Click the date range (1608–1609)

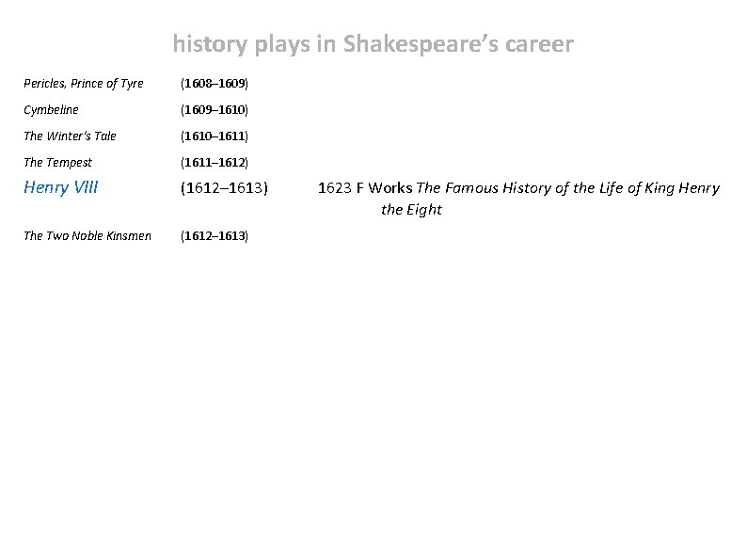(x=215, y=84)
